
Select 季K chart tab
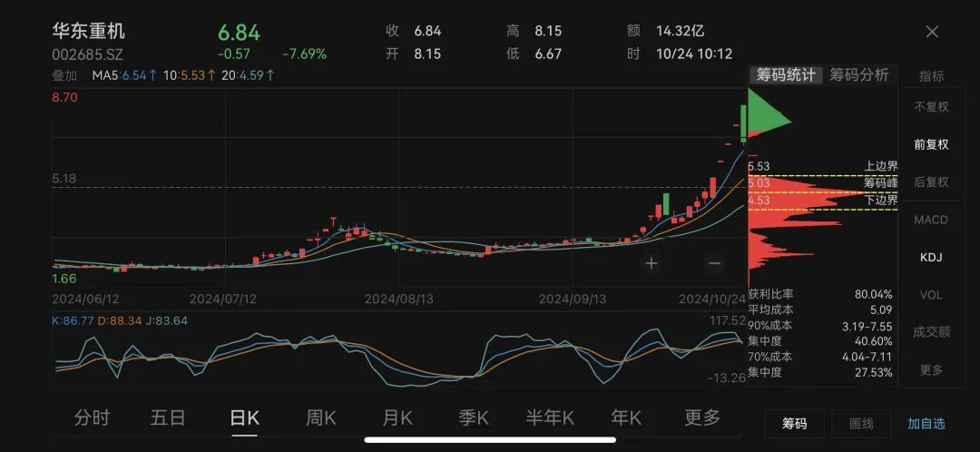point(474,418)
